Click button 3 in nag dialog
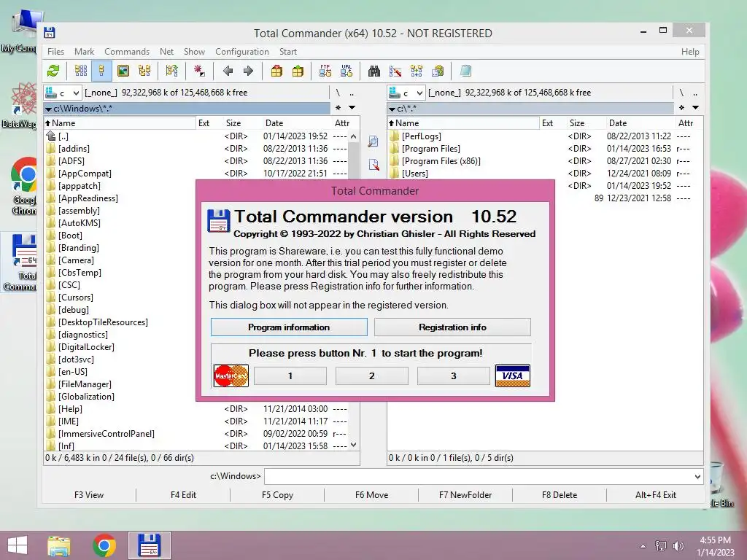Screen dimensions: 747x560 point(454,376)
